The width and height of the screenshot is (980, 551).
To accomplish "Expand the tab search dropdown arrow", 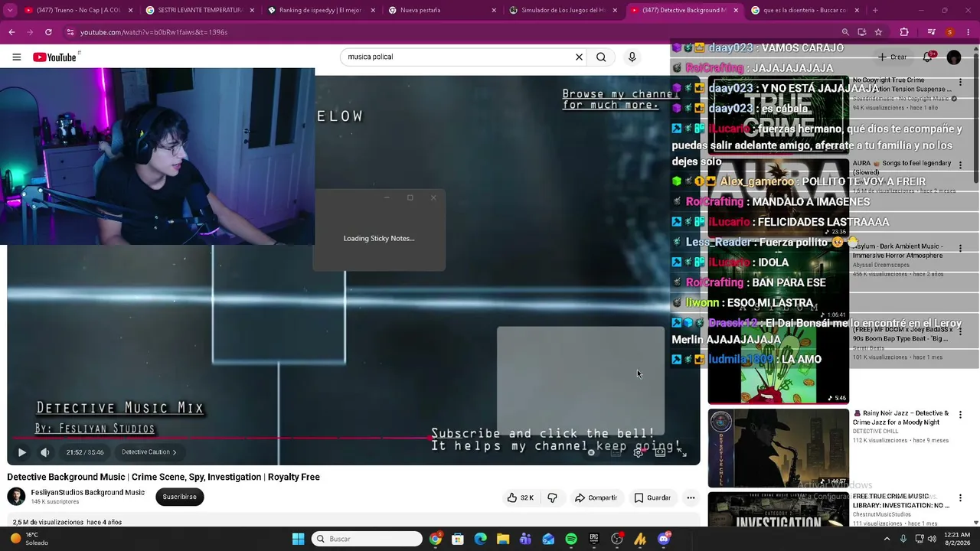I will point(10,10).
